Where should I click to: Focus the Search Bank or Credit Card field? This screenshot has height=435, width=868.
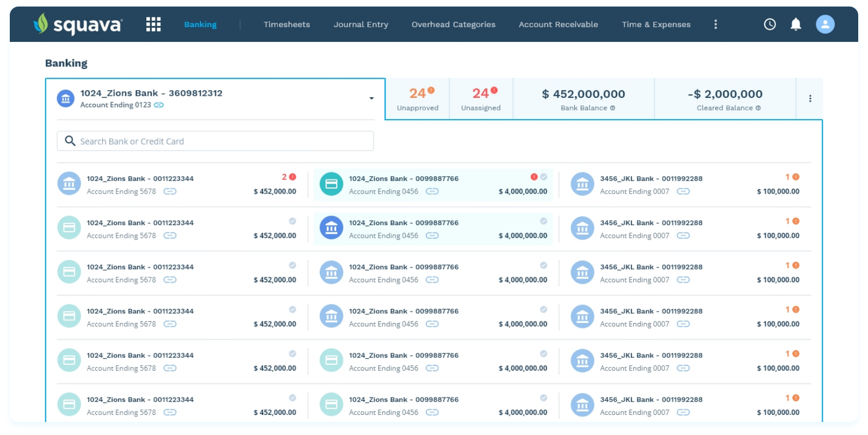215,141
